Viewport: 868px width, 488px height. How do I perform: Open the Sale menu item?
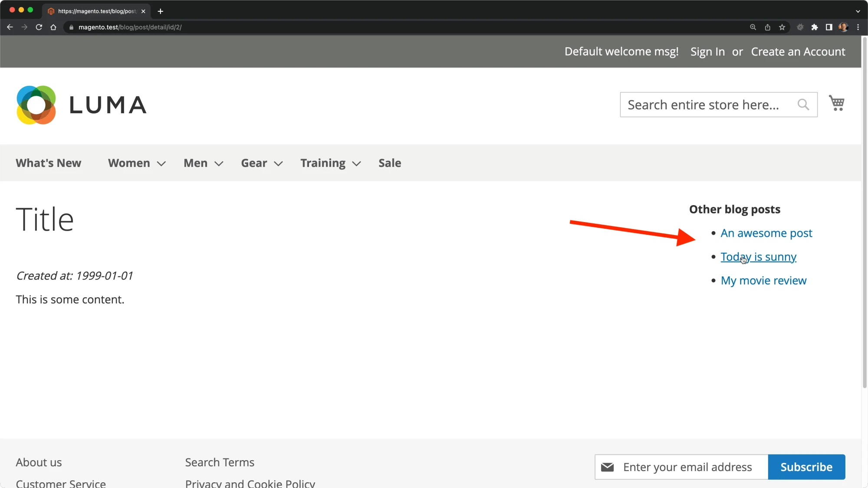pos(389,163)
